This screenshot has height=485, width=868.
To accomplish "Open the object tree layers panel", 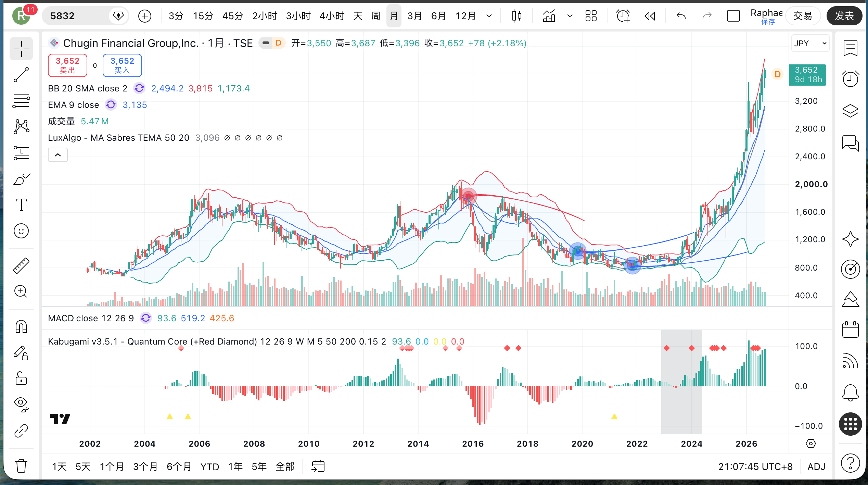I will click(x=850, y=111).
